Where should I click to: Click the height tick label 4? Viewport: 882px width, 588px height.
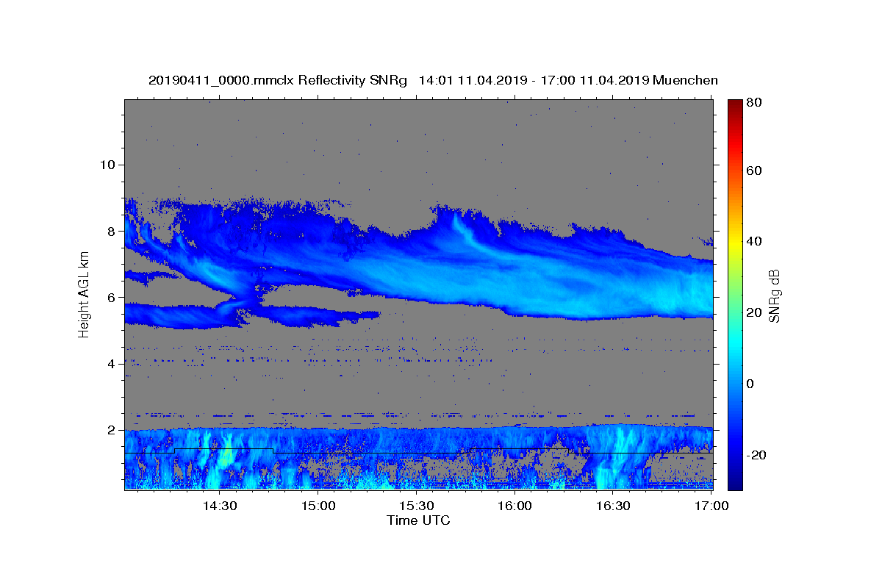(112, 364)
